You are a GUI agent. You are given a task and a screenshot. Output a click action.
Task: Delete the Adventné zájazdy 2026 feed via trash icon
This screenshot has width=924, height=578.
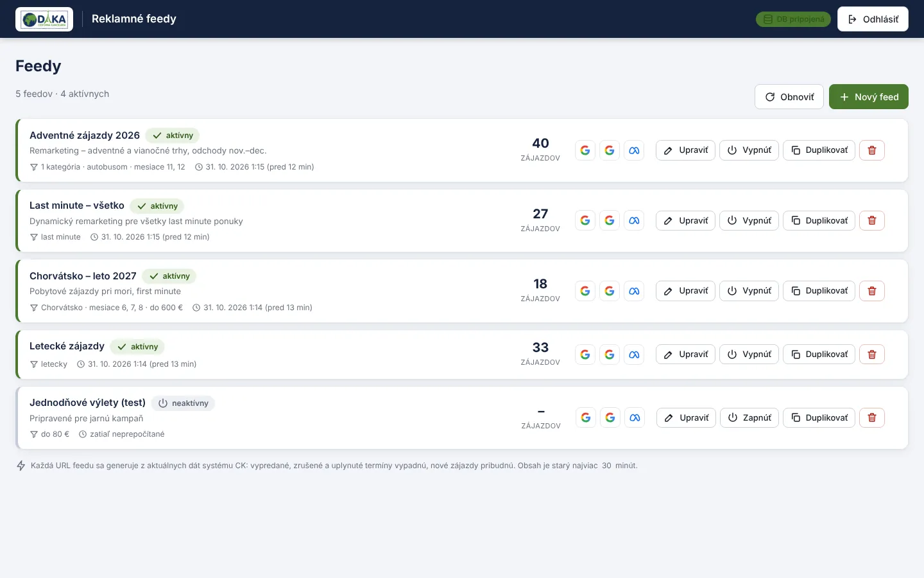click(872, 150)
